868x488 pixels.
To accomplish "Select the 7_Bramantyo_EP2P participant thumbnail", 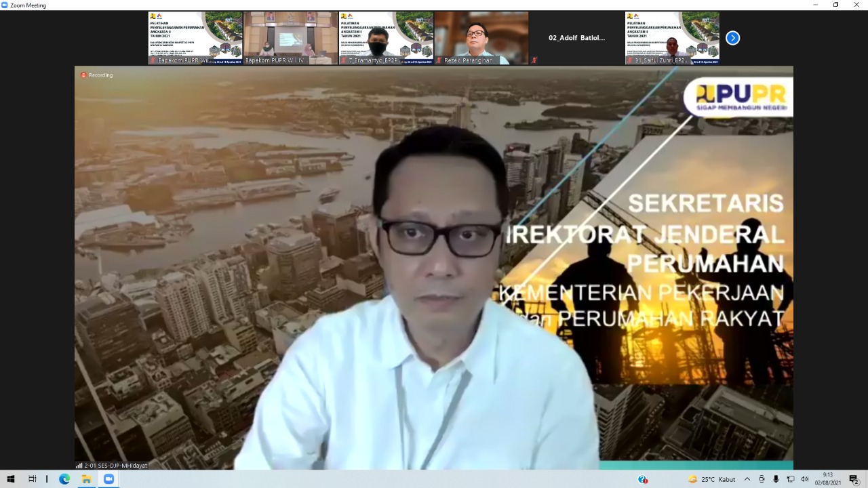I will (x=387, y=38).
